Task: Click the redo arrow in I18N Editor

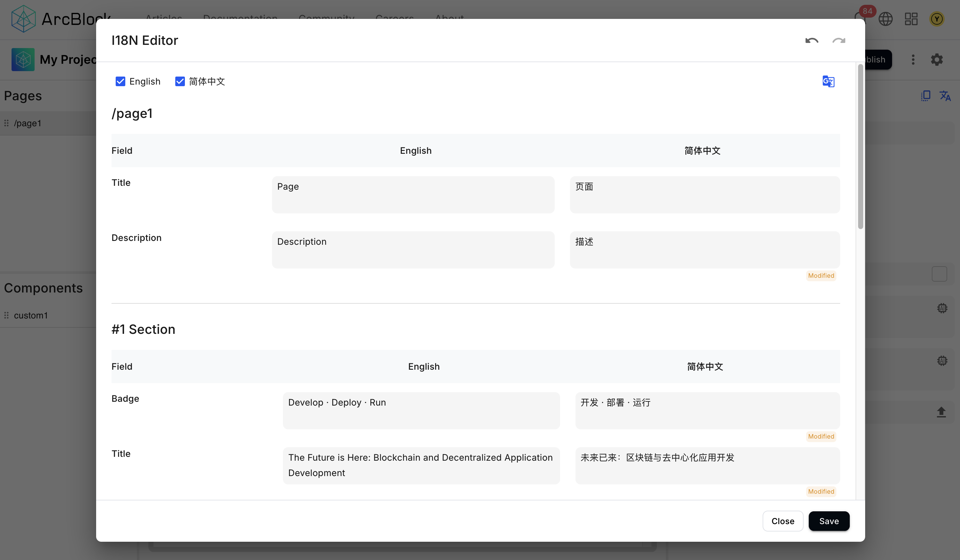Action: [x=839, y=40]
